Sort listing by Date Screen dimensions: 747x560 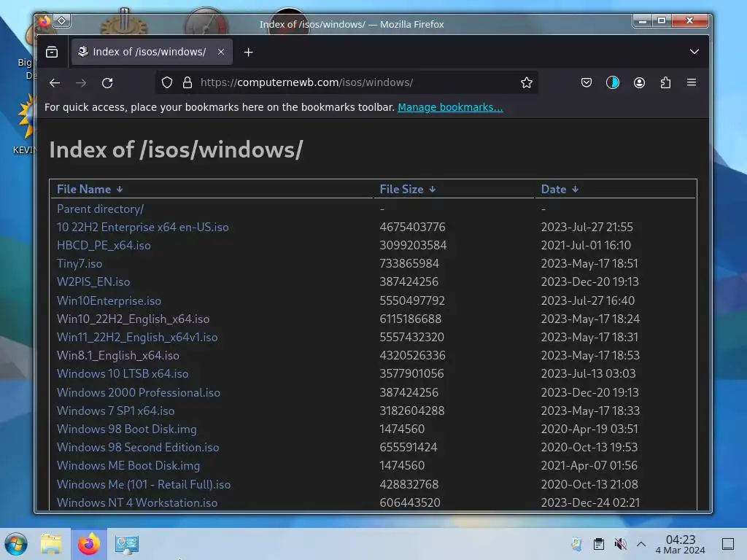(x=560, y=189)
